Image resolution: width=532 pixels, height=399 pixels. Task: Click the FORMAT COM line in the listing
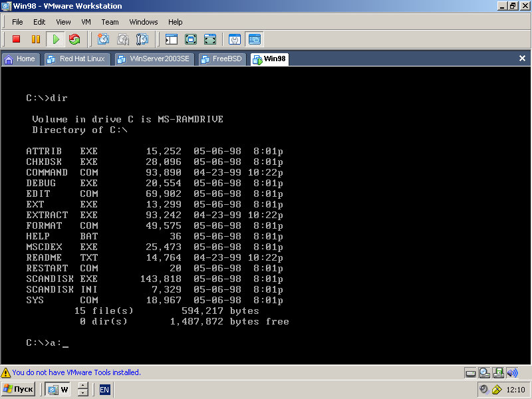click(155, 225)
